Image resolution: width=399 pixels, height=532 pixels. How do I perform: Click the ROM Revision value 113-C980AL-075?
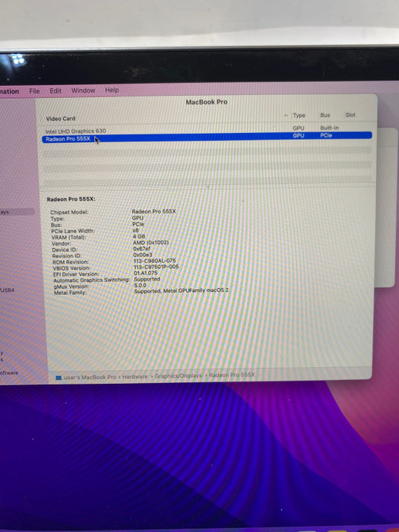coord(155,261)
